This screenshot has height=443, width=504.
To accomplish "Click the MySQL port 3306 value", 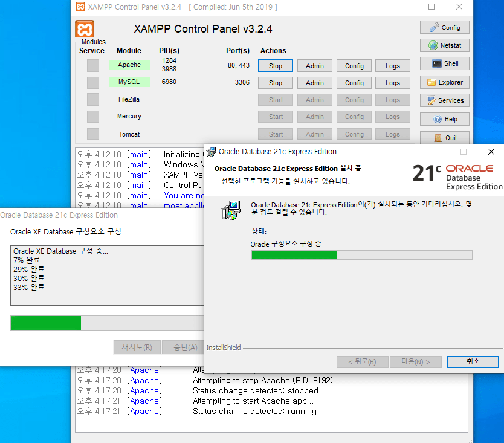I will (242, 82).
